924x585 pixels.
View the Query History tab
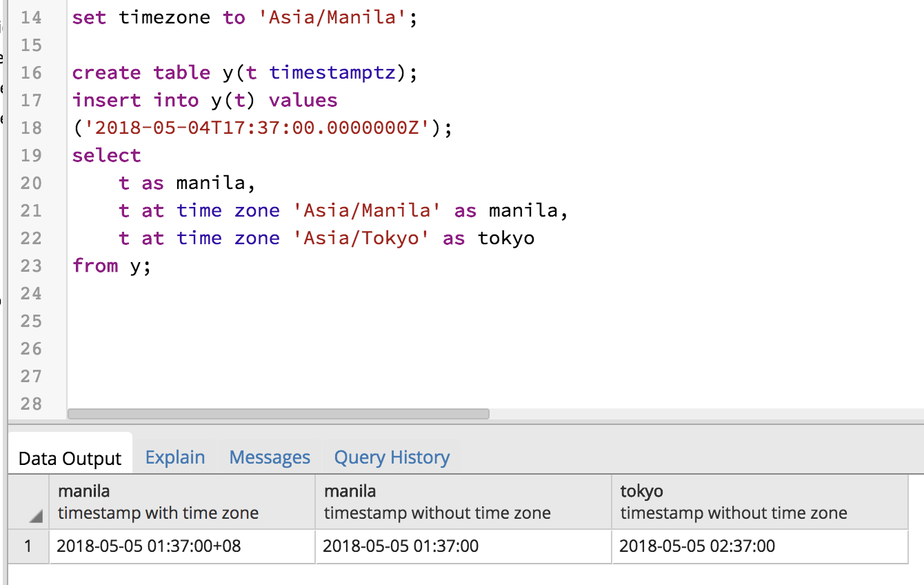(391, 457)
